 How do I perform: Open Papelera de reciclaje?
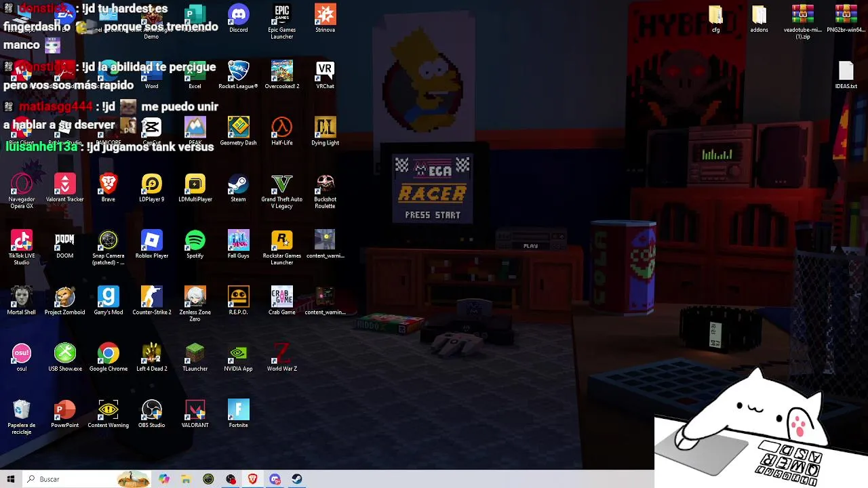[22, 417]
